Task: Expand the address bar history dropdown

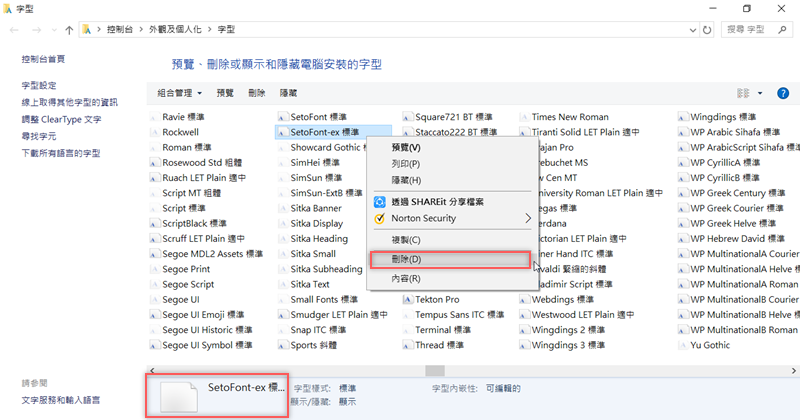Action: [x=692, y=30]
